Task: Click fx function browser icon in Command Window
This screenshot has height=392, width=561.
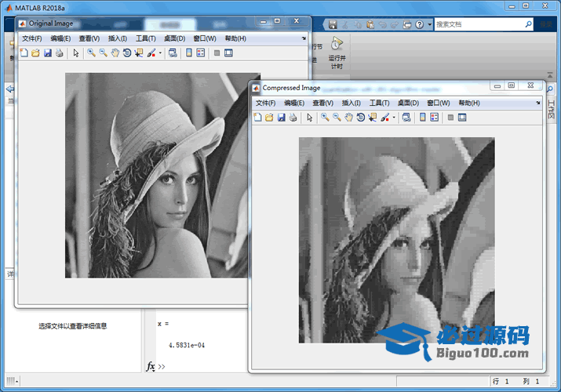Action: [x=151, y=366]
